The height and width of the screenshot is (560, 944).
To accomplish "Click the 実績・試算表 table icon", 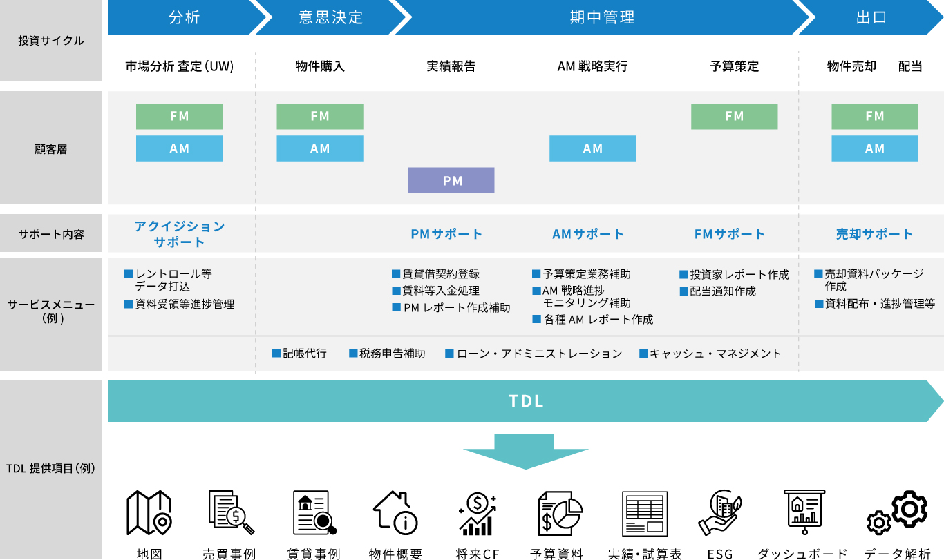I will click(644, 513).
